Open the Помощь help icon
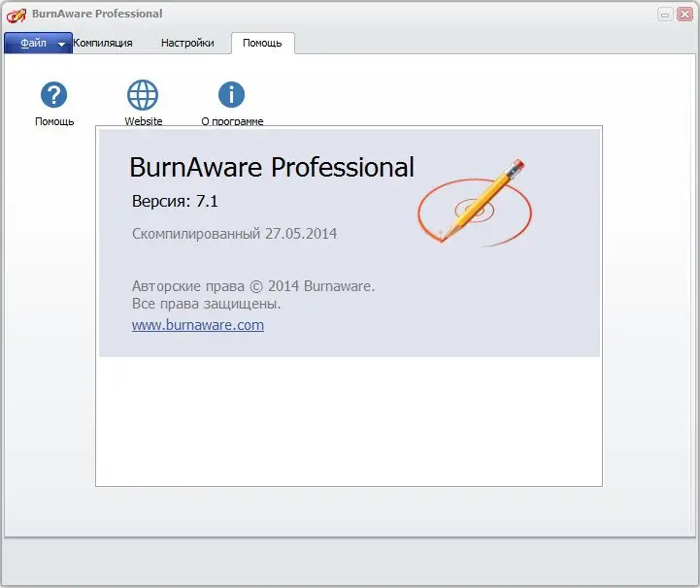This screenshot has height=588, width=700. click(x=53, y=94)
